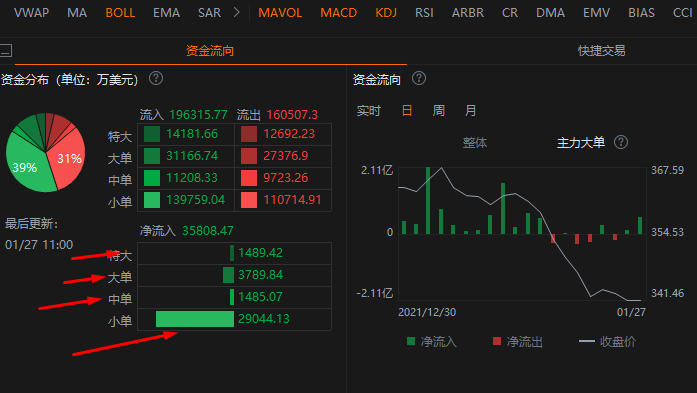
Task: Click 特大 net inflow value 1489.42
Action: [x=260, y=253]
